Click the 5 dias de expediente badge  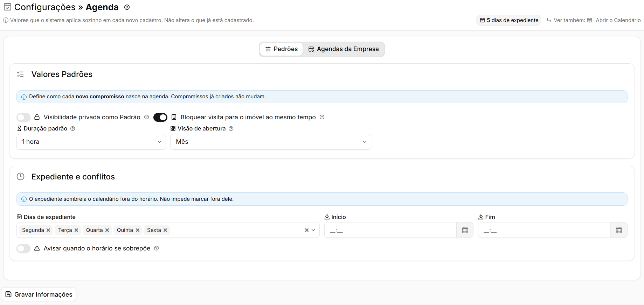pyautogui.click(x=509, y=20)
